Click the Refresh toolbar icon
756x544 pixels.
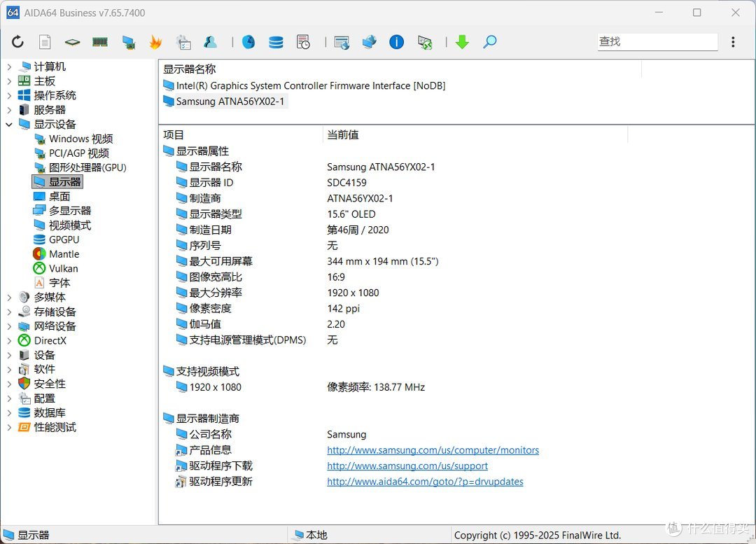point(17,42)
